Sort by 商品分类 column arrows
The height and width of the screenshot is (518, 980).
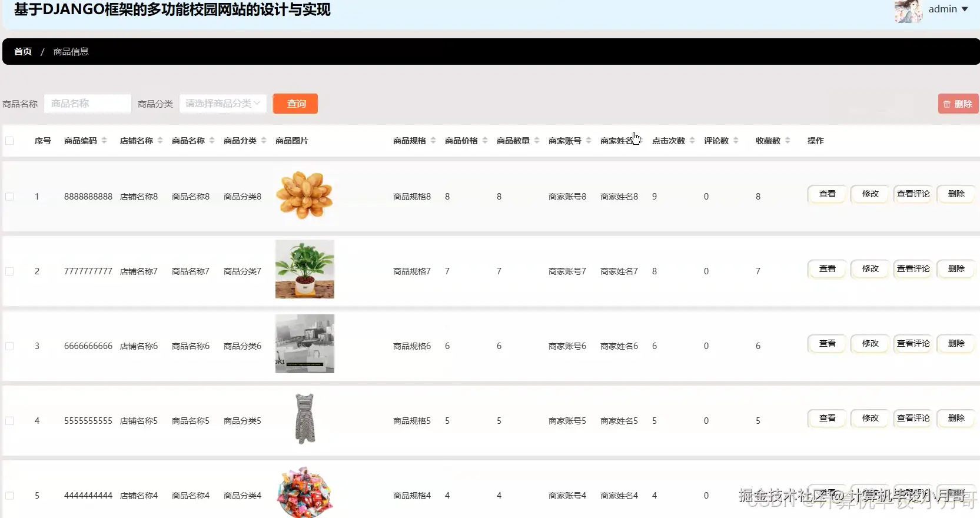pyautogui.click(x=264, y=141)
